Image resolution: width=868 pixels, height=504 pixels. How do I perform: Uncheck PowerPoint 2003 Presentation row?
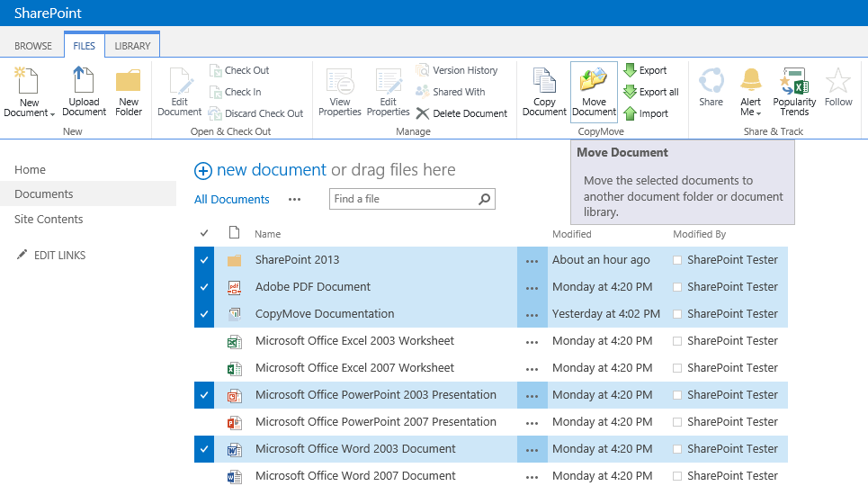(204, 395)
